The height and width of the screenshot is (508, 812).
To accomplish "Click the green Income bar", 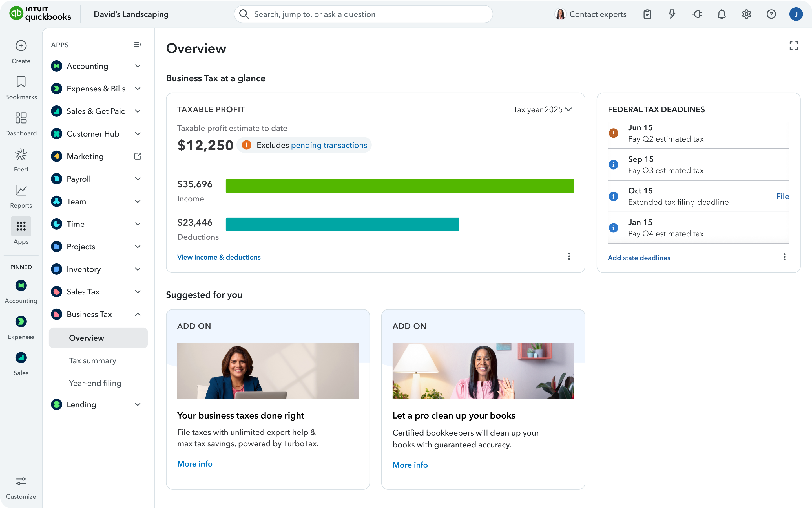I will click(x=399, y=186).
